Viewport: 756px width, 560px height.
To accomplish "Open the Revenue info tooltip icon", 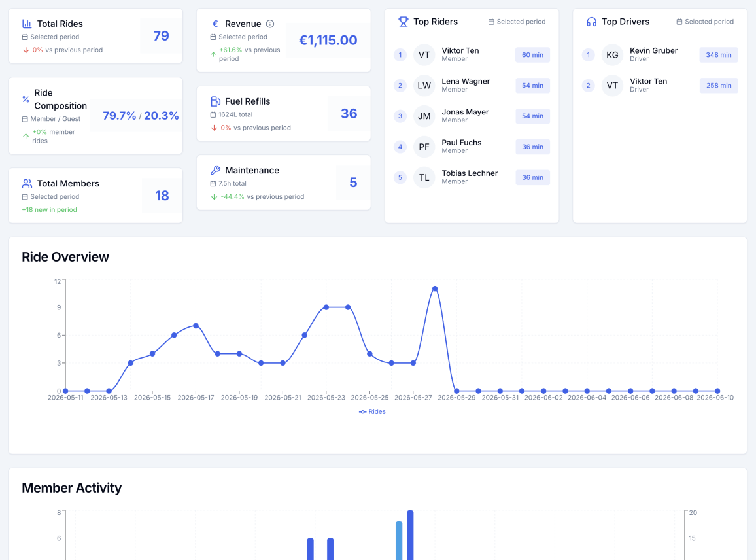I will tap(270, 24).
